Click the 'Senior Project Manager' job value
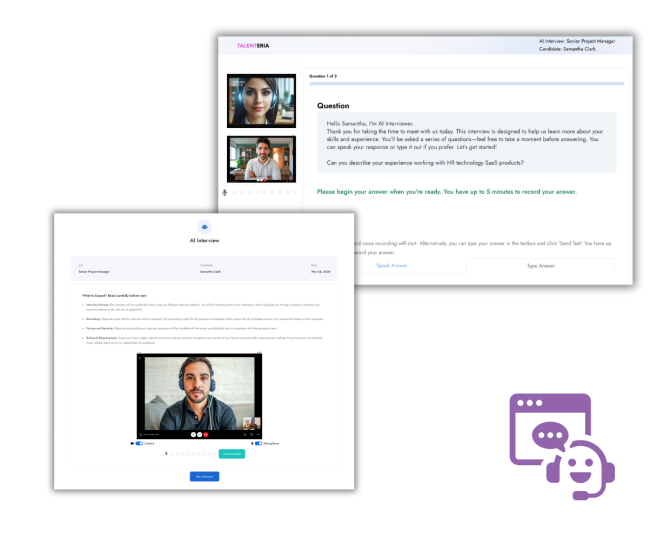 click(94, 272)
